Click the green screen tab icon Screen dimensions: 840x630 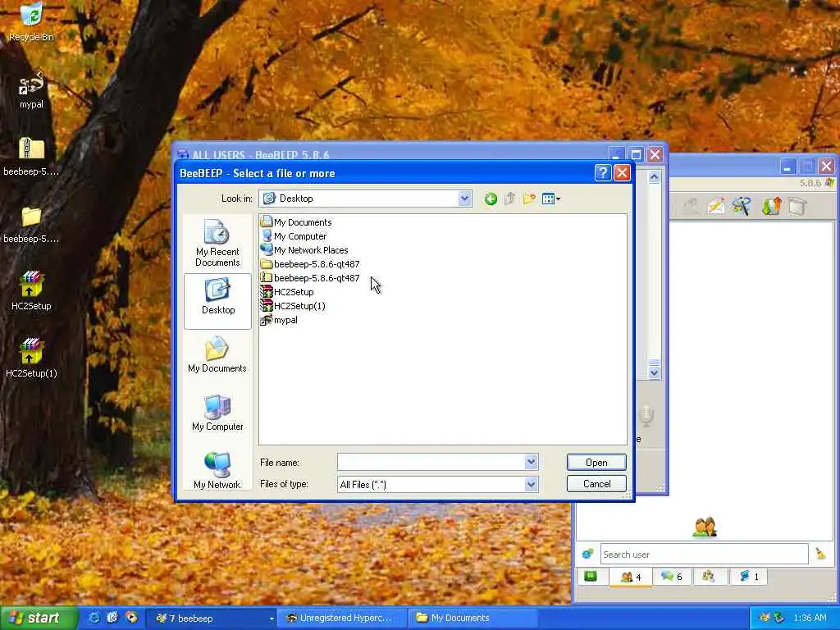[591, 577]
